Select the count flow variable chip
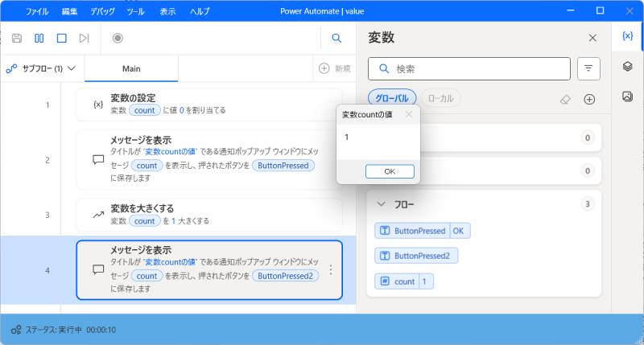The image size is (644, 345). [404, 281]
